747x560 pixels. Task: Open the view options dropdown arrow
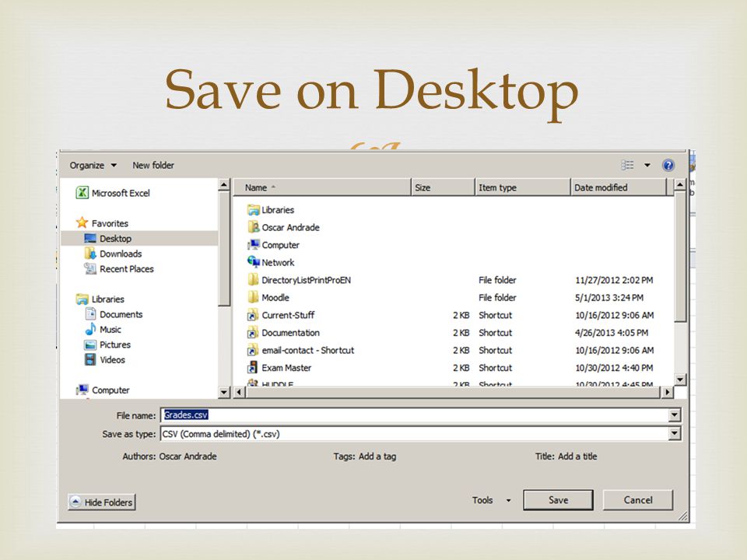(647, 165)
